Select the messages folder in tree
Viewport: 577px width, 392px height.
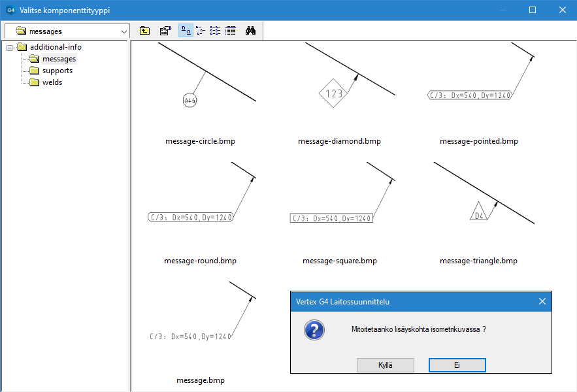click(x=59, y=59)
